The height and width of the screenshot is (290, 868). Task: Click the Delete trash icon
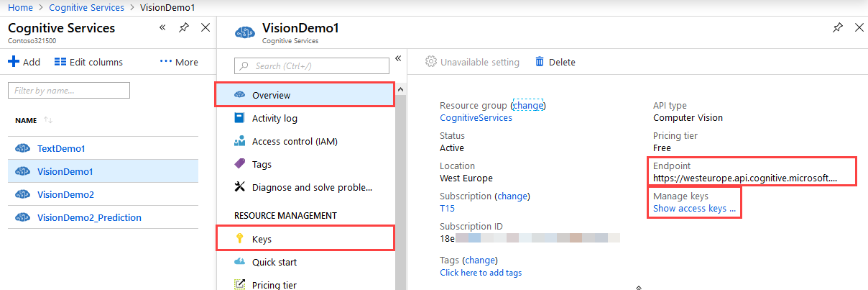tap(540, 62)
